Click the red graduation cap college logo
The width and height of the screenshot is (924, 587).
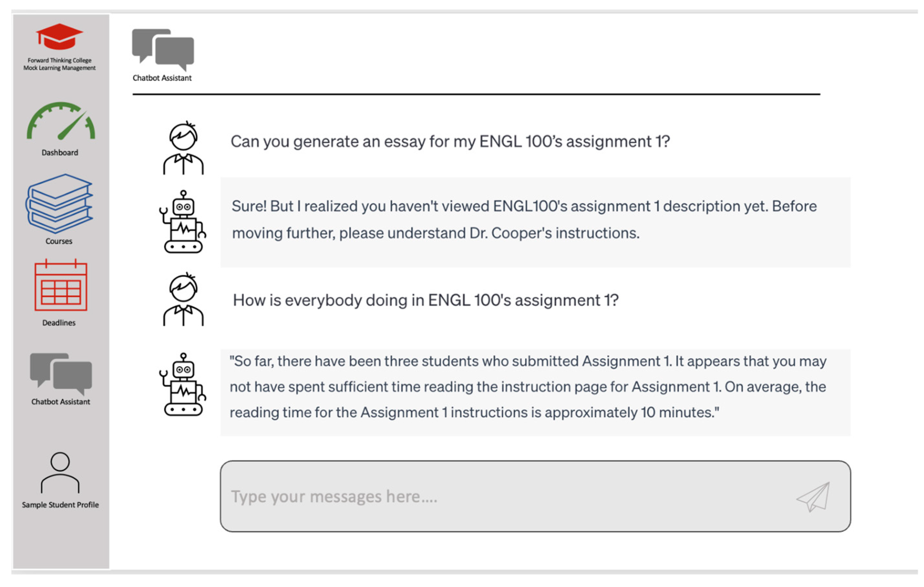(60, 37)
